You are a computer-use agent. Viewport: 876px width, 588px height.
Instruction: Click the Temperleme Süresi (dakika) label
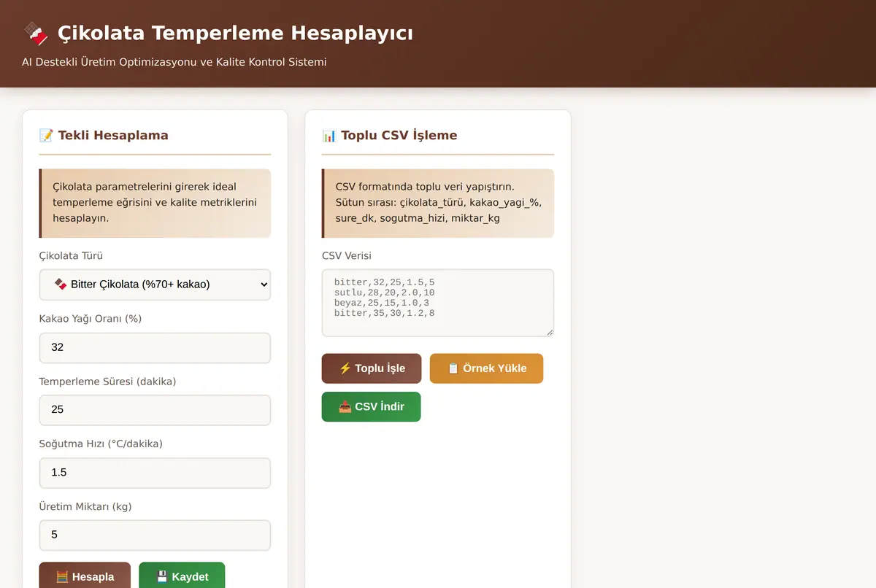coord(107,382)
